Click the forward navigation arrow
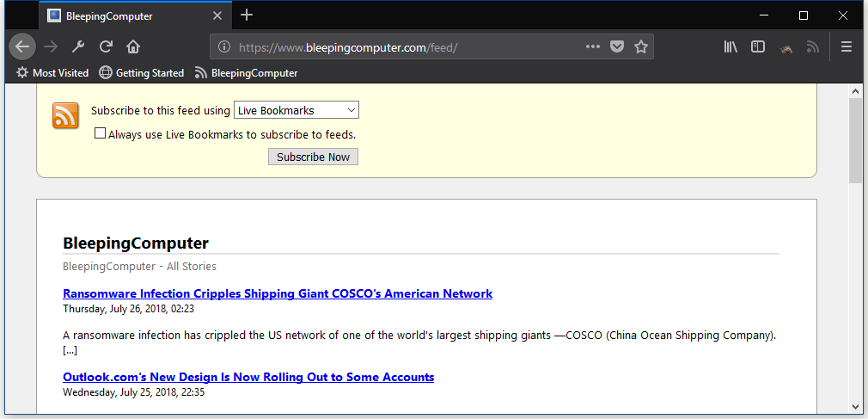 tap(51, 47)
